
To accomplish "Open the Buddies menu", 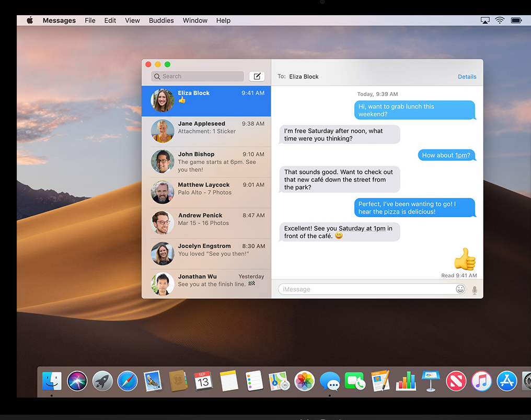I will [161, 20].
